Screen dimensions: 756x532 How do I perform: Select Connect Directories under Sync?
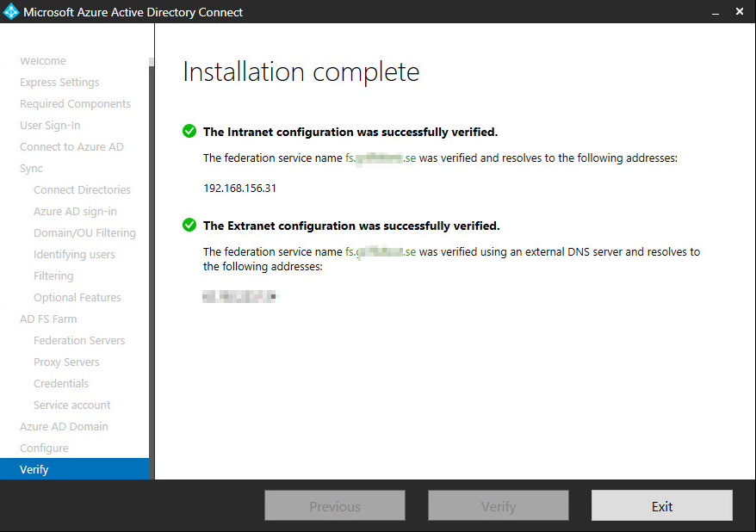(82, 189)
